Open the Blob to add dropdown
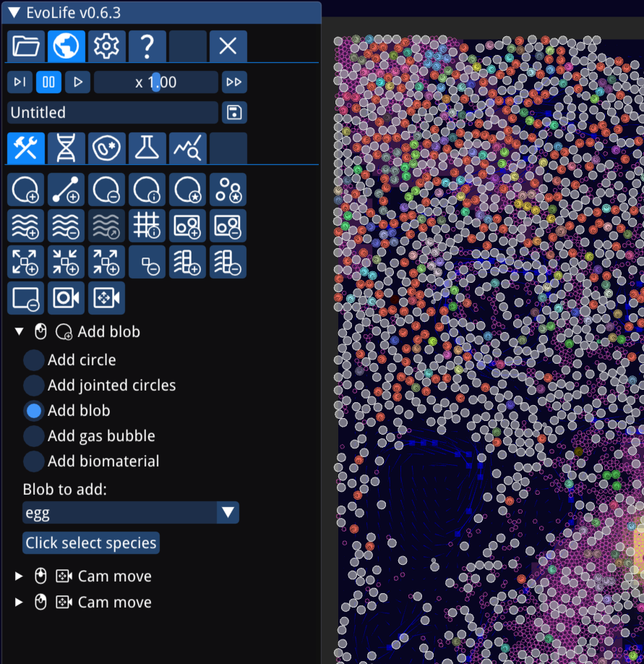The width and height of the screenshot is (644, 664). pos(130,513)
